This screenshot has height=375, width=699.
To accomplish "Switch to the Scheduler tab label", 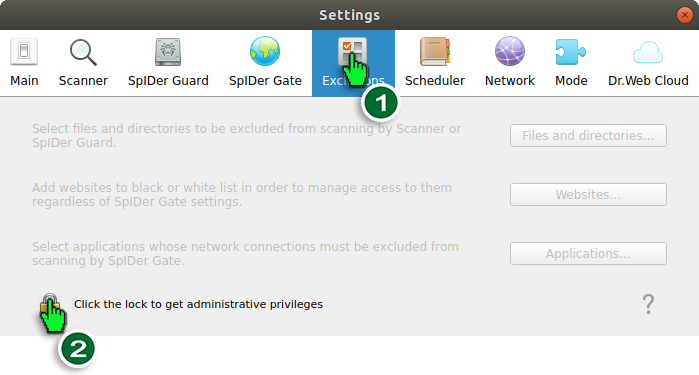I will click(x=435, y=81).
